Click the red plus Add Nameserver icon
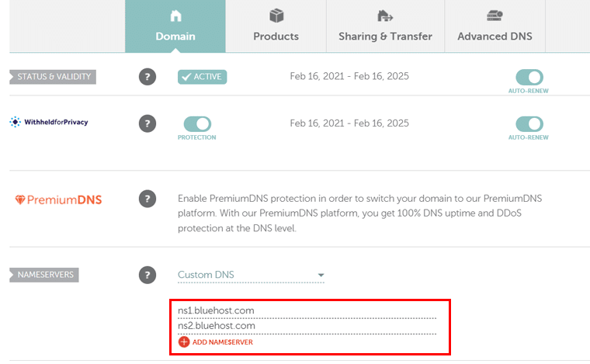 [x=184, y=341]
